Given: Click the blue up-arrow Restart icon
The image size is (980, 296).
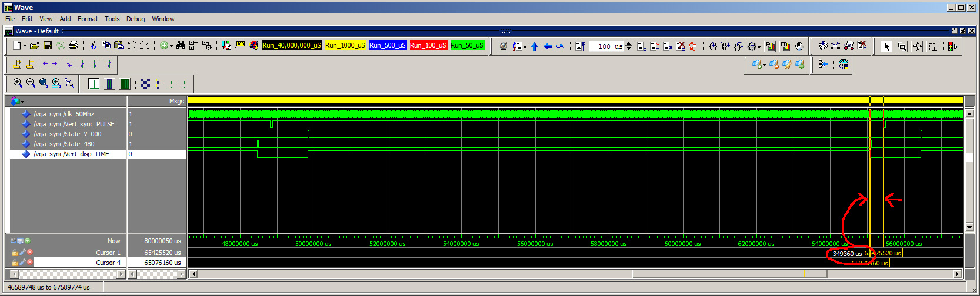Looking at the screenshot, I should 534,46.
